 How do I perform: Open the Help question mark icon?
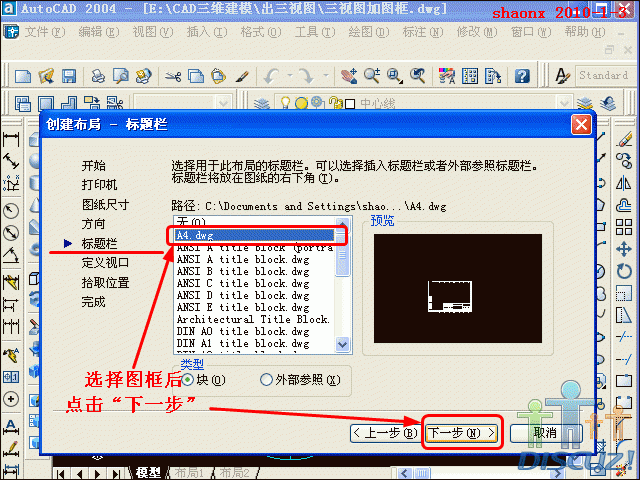point(522,76)
